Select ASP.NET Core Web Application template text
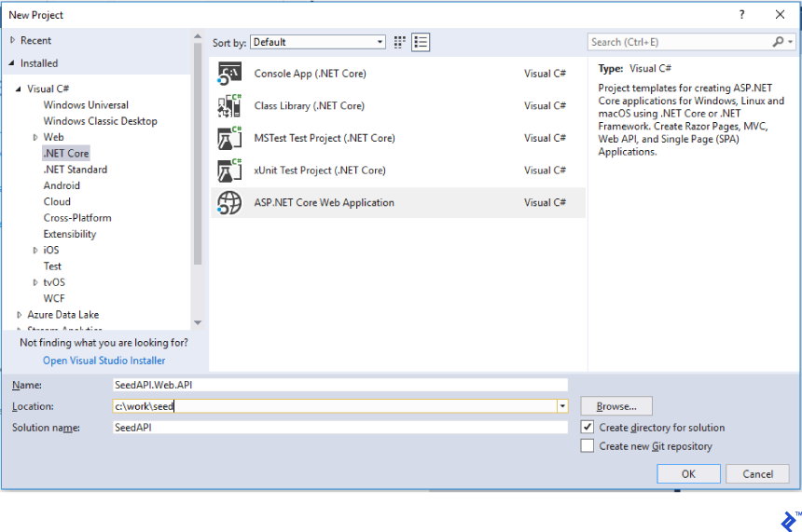The width and height of the screenshot is (802, 532). tap(324, 202)
